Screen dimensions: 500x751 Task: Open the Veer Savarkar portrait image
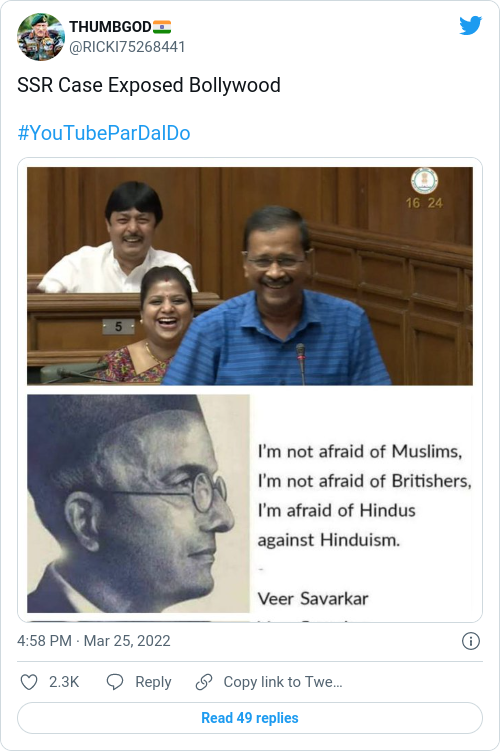click(138, 503)
